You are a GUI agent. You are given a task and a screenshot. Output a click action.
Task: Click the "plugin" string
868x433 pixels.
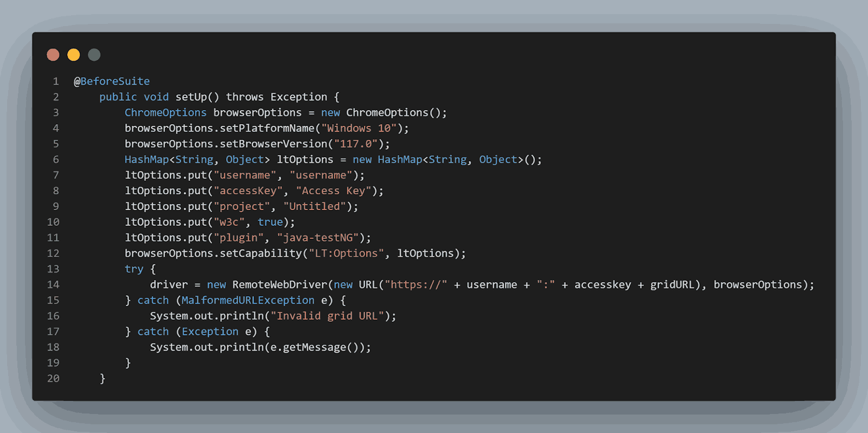click(x=239, y=238)
